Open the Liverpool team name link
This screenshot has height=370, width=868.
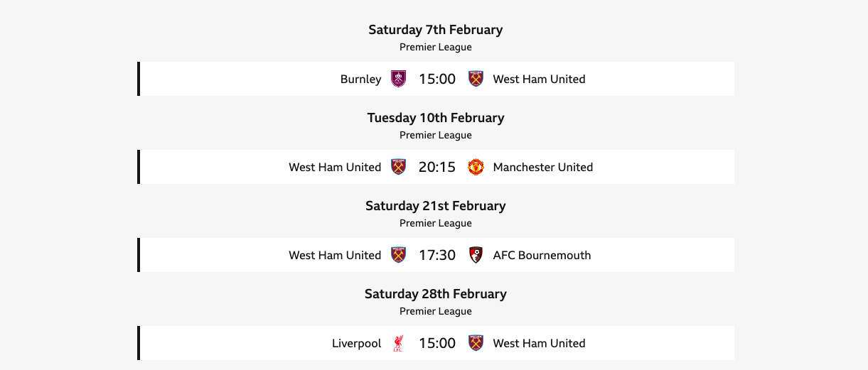[356, 343]
